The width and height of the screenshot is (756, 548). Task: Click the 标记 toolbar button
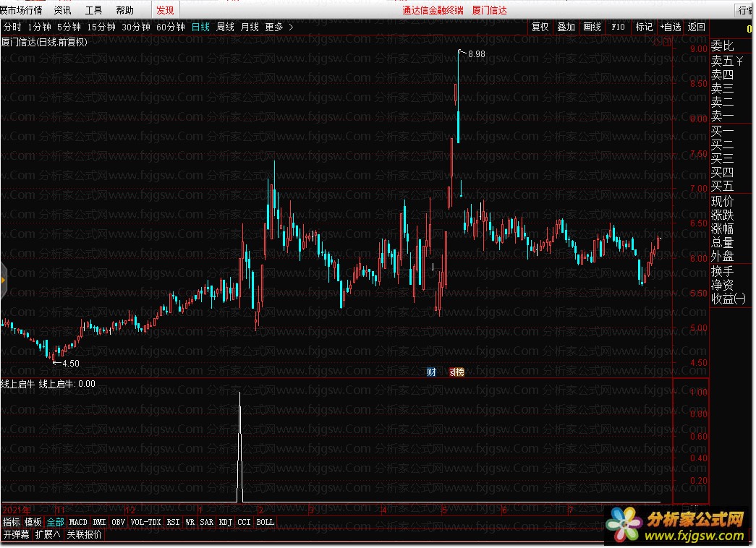tap(644, 27)
